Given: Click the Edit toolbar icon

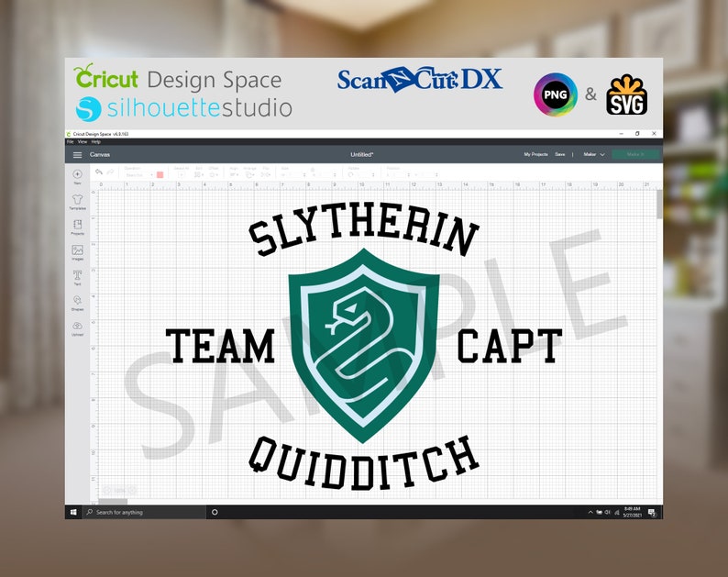Looking at the screenshot, I should pyautogui.click(x=198, y=174).
